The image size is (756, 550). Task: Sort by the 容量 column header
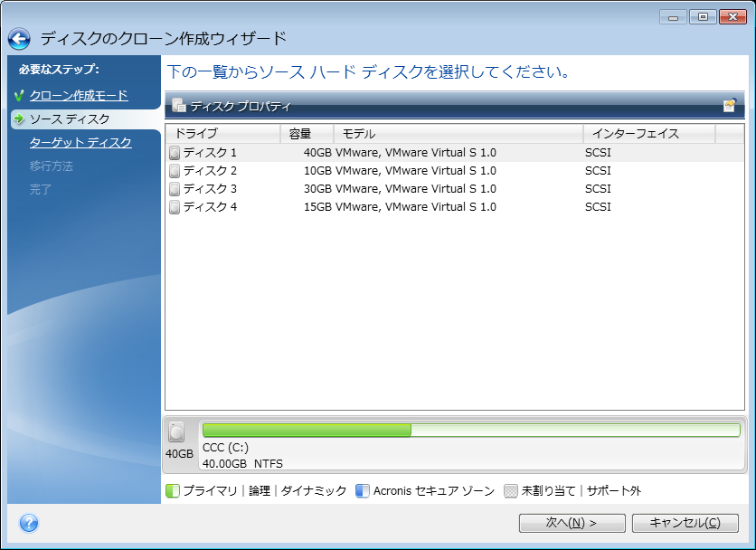(x=307, y=134)
